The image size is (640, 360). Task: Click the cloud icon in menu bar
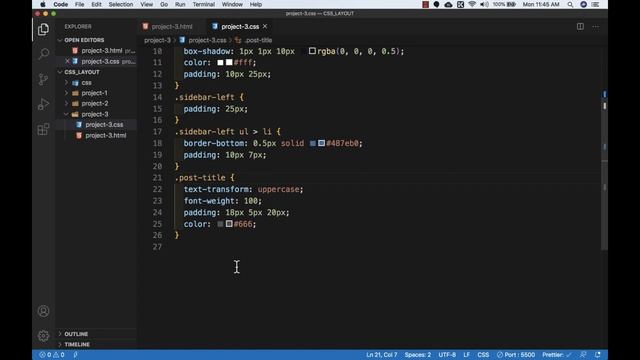[448, 4]
